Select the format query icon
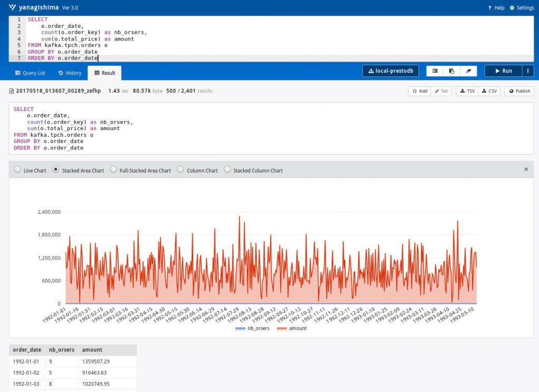Screen dimensions: 539x392 [x=435, y=71]
